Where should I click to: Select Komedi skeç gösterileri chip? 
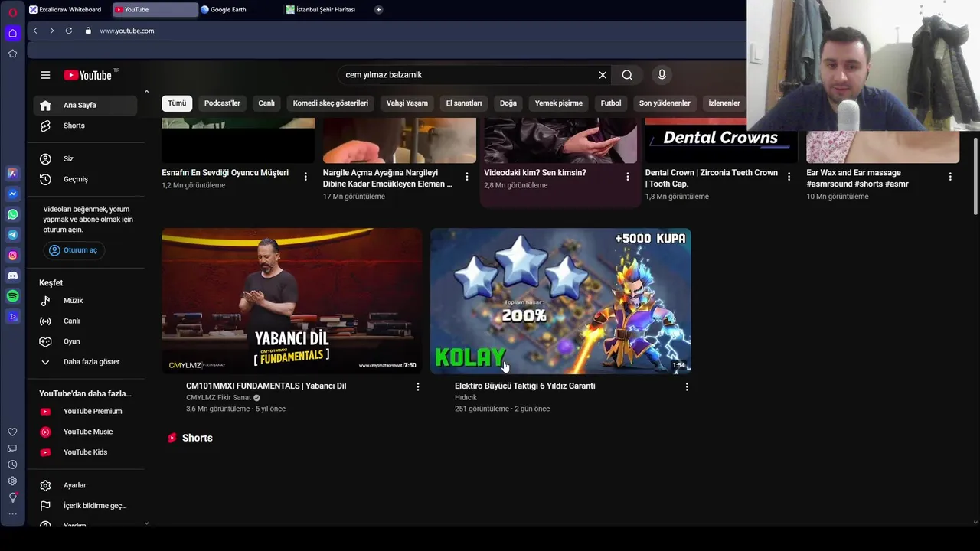(331, 103)
